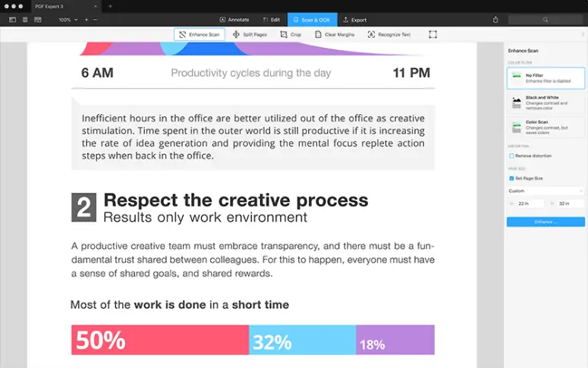Open the Export tab

pyautogui.click(x=354, y=20)
